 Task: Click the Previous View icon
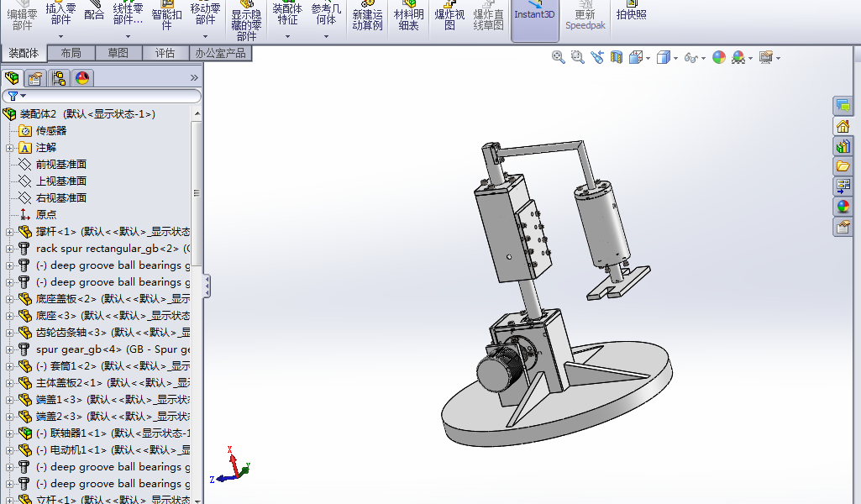tap(597, 57)
